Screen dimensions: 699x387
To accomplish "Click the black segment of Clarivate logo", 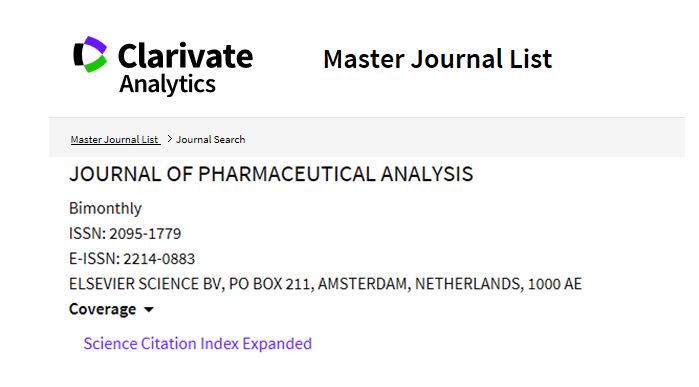I will tap(78, 54).
